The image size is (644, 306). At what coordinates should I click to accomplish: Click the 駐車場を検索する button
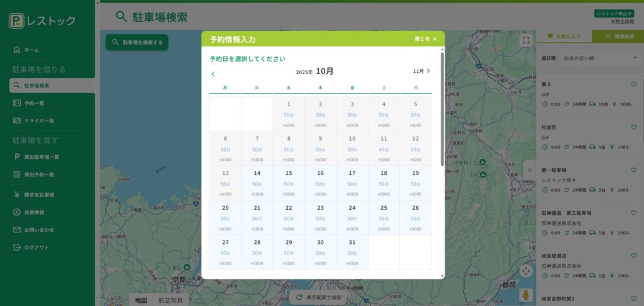136,43
